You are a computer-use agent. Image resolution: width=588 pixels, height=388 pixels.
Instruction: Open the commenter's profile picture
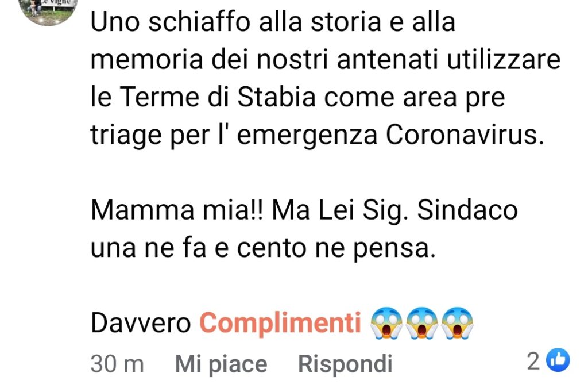pyautogui.click(x=48, y=11)
